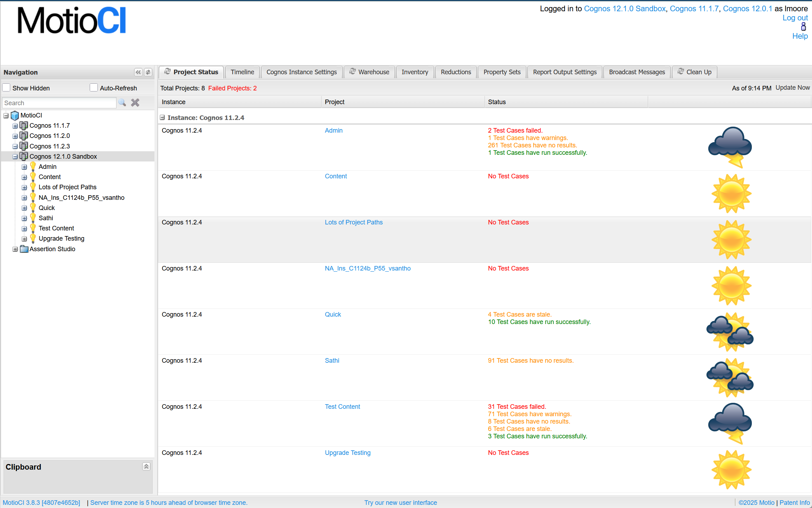
Task: Click the clear search X icon
Action: 135,103
